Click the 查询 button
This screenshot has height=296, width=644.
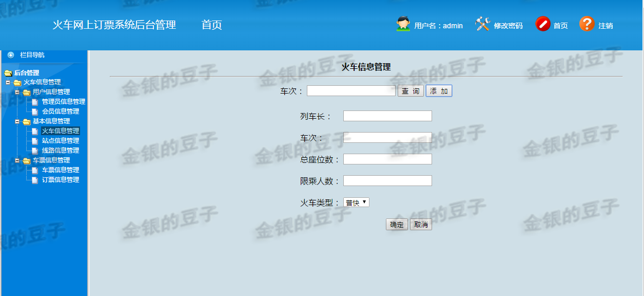(x=410, y=90)
